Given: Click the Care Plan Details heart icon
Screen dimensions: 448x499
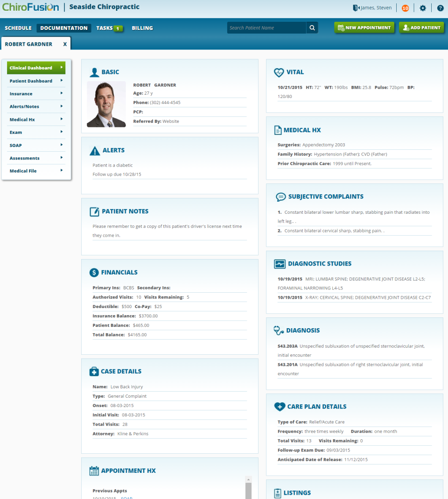Looking at the screenshot, I should 280,407.
